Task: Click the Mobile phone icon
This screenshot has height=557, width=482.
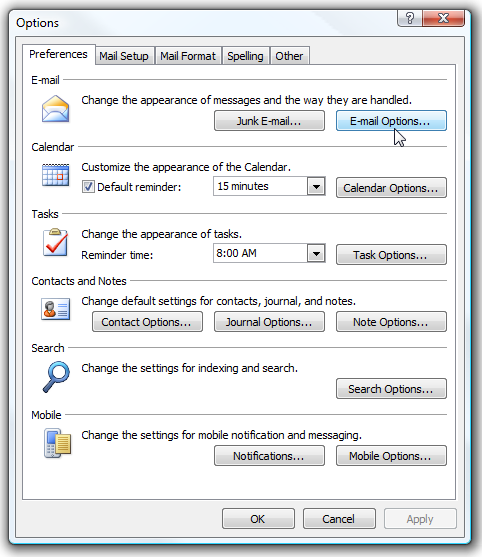Action: pos(57,443)
